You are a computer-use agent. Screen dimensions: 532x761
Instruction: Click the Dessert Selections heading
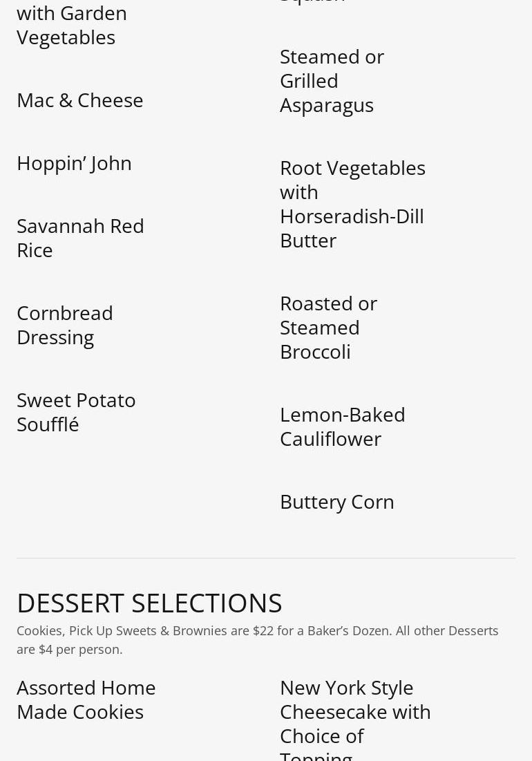click(149, 603)
